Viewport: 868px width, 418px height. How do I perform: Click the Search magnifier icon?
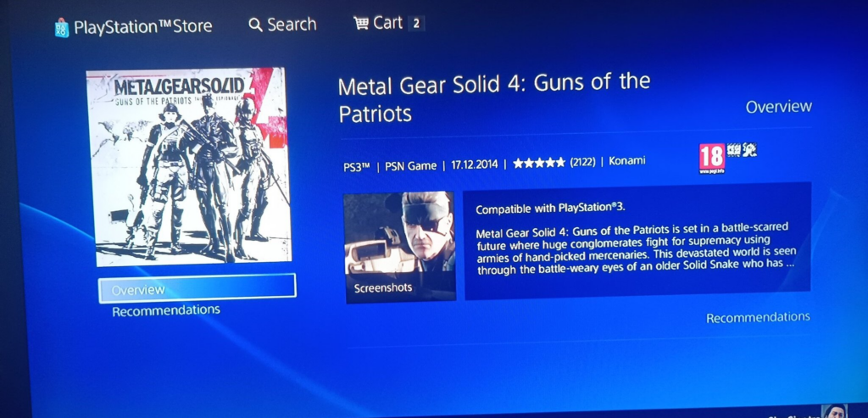point(255,25)
